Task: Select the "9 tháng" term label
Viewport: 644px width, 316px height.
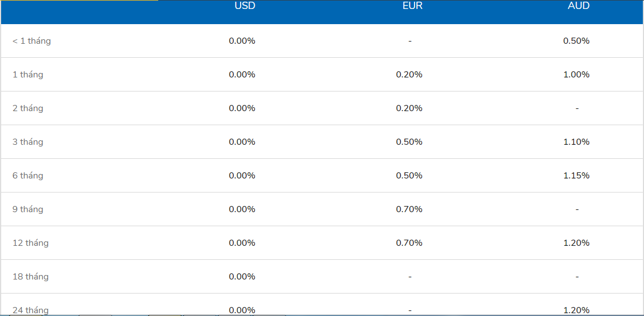Action: tap(27, 209)
